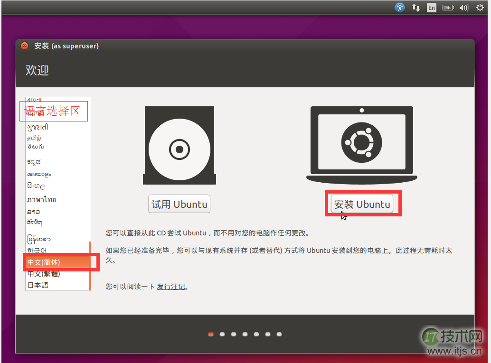
Task: Open the release notes link (发行注记)
Action: coord(172,286)
